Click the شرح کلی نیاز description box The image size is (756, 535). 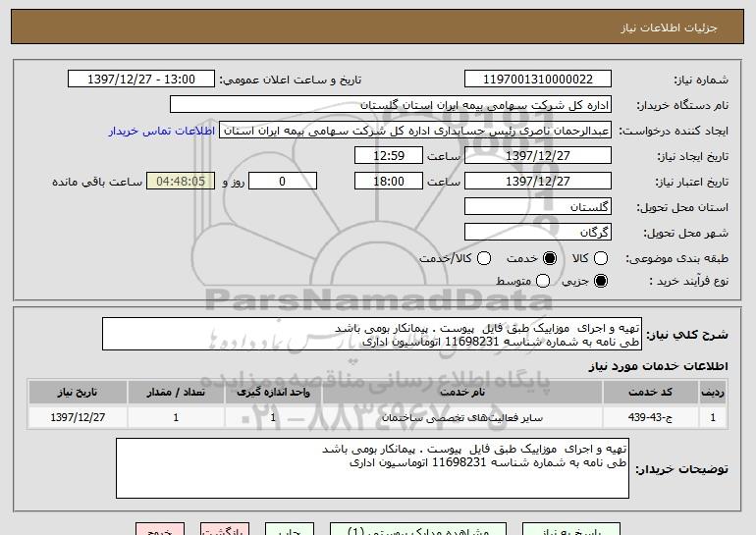click(x=372, y=334)
